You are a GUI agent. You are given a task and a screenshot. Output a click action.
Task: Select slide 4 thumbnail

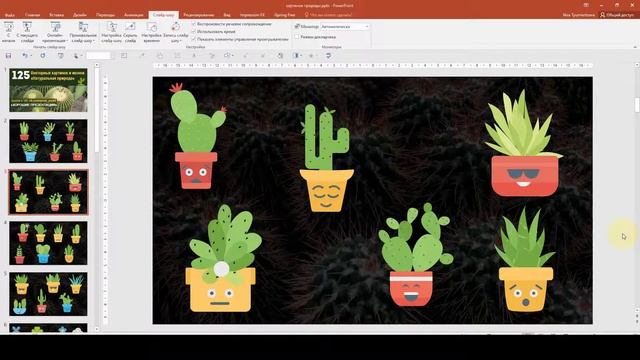pyautogui.click(x=48, y=243)
